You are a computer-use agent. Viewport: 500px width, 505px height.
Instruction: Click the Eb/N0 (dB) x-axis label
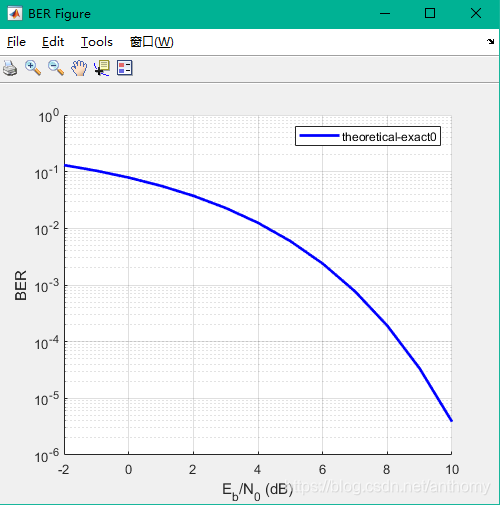pyautogui.click(x=257, y=491)
